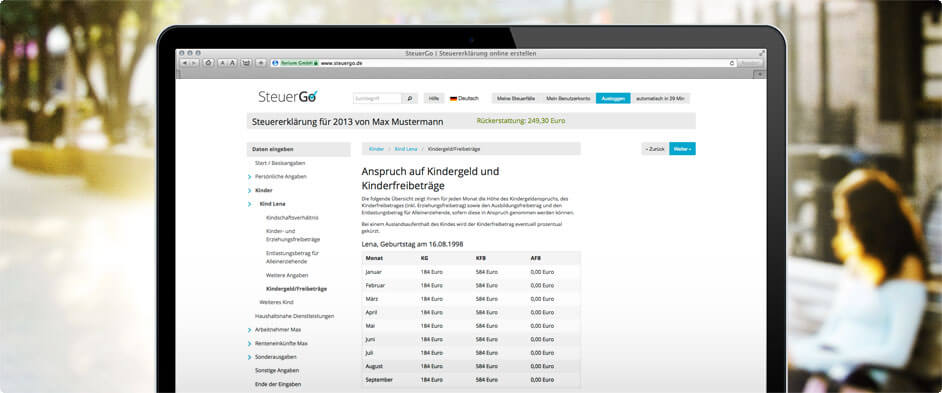Click the Monat column header

(374, 258)
